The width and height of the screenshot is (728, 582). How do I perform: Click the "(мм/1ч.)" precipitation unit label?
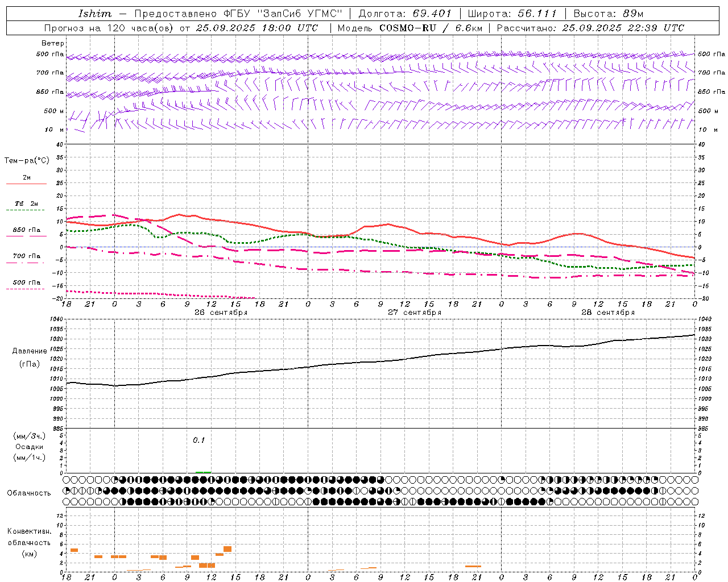click(x=29, y=458)
